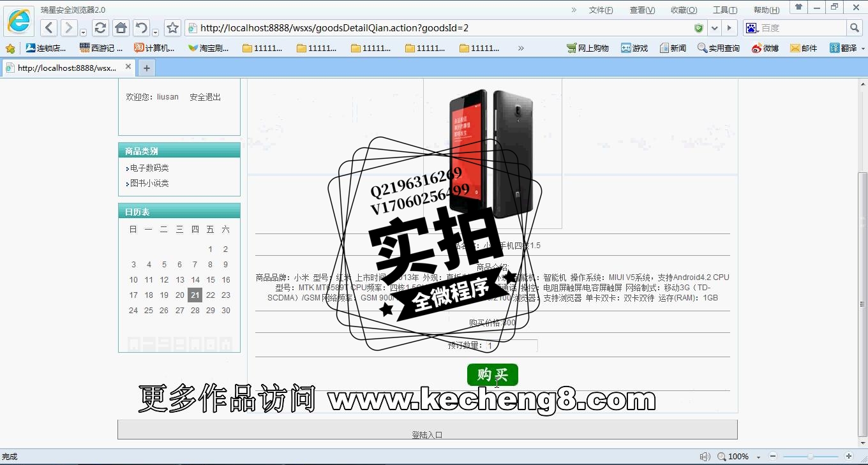Image resolution: width=868 pixels, height=465 pixels.
Task: Click the undo closed tab icon
Action: click(x=141, y=28)
